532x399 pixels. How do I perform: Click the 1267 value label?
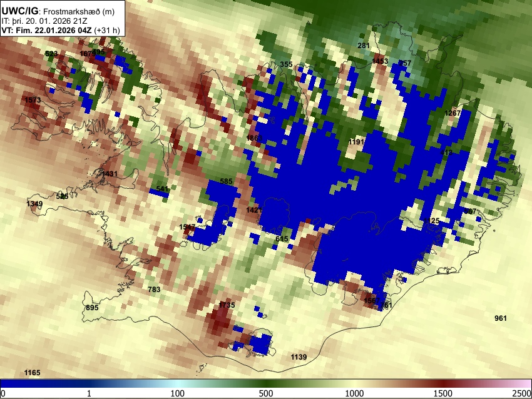(x=453, y=113)
